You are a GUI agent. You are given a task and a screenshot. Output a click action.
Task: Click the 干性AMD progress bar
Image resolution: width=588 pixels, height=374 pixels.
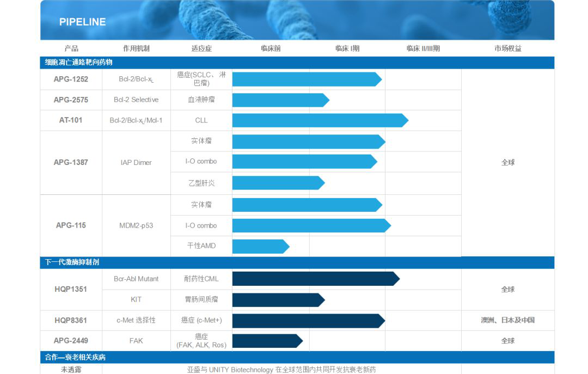(x=261, y=247)
